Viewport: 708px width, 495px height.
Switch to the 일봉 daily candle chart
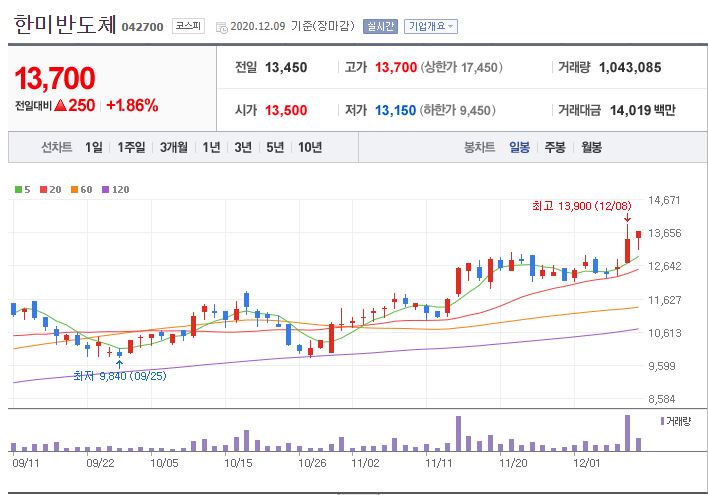point(519,147)
